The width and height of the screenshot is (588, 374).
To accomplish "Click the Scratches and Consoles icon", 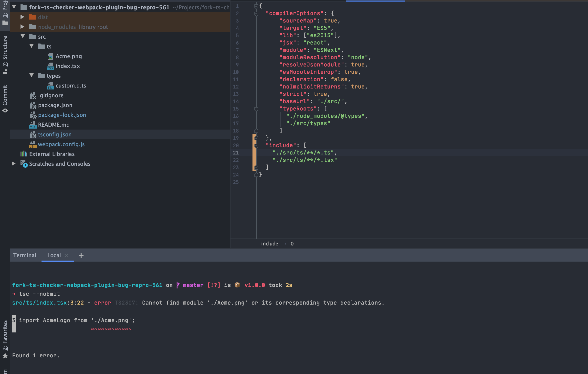I will click(x=24, y=164).
